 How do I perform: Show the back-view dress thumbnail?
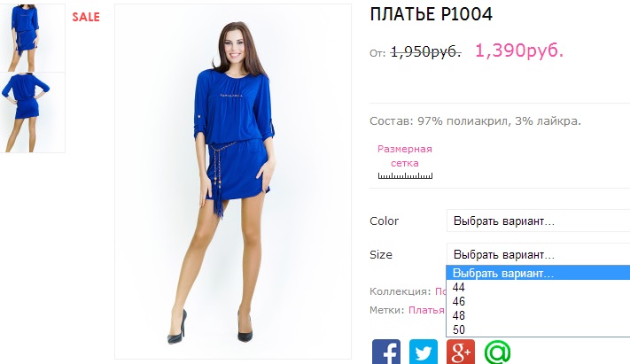point(33,112)
